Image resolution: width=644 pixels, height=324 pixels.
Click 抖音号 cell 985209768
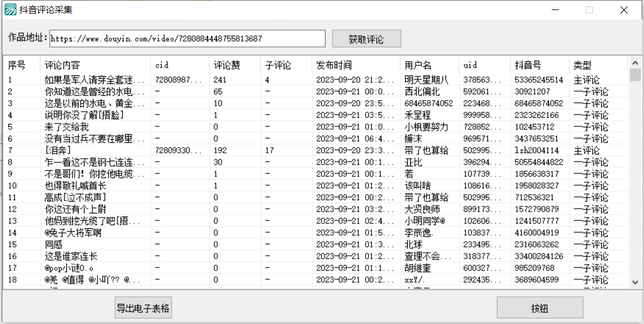coord(534,269)
